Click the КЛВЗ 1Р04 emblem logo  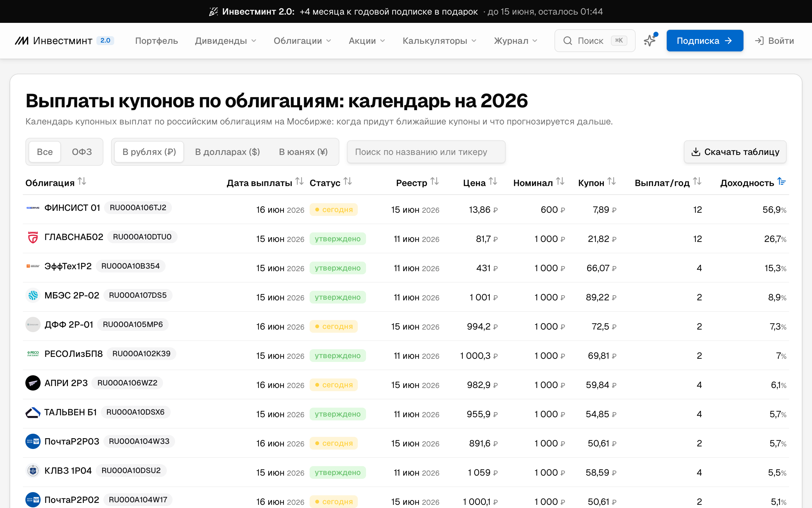point(33,471)
